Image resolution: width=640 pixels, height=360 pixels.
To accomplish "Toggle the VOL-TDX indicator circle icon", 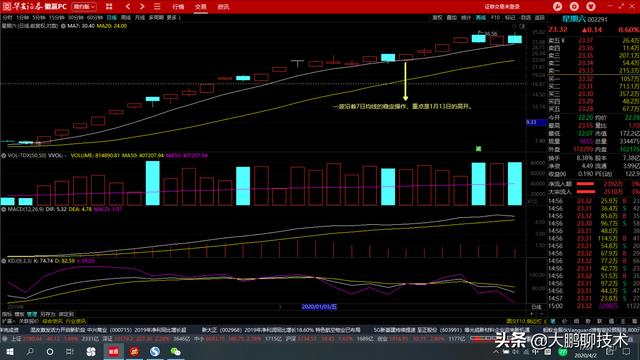I will coord(4,156).
